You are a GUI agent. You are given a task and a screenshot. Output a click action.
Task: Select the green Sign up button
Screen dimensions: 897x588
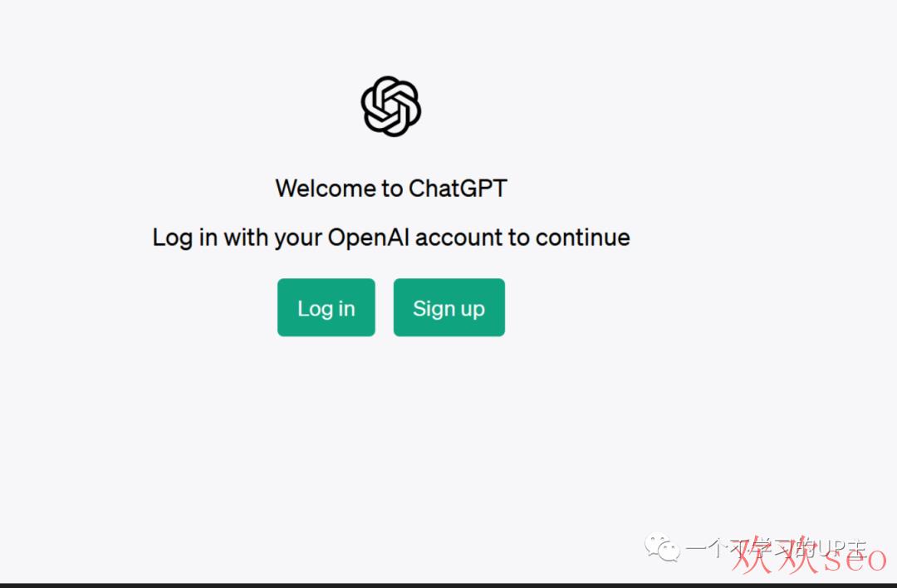click(449, 308)
